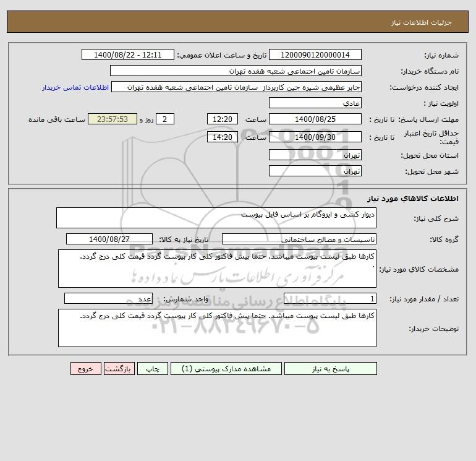The image size is (476, 461).
Task: Click the تاریخ نیاز به کالا label
Action: click(184, 239)
